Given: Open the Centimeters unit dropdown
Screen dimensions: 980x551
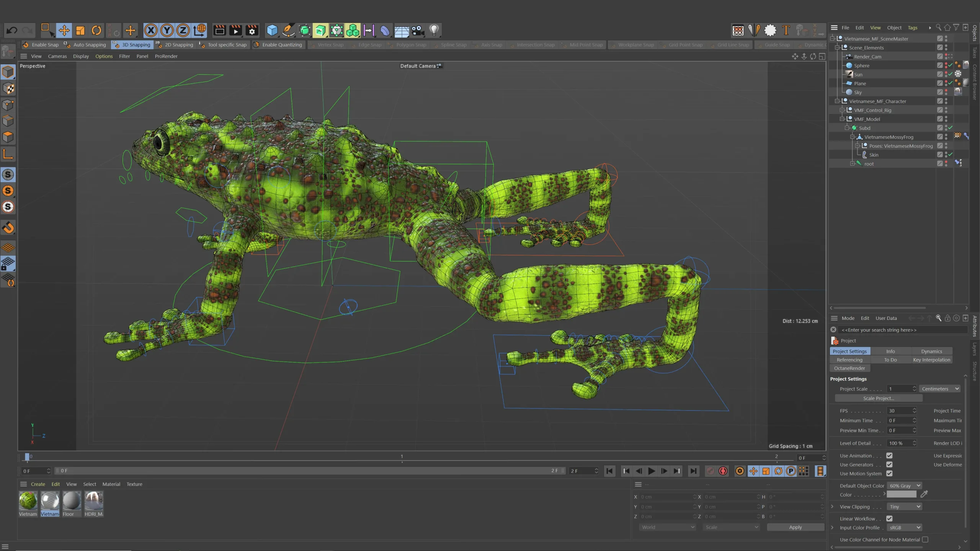Looking at the screenshot, I should click(940, 389).
